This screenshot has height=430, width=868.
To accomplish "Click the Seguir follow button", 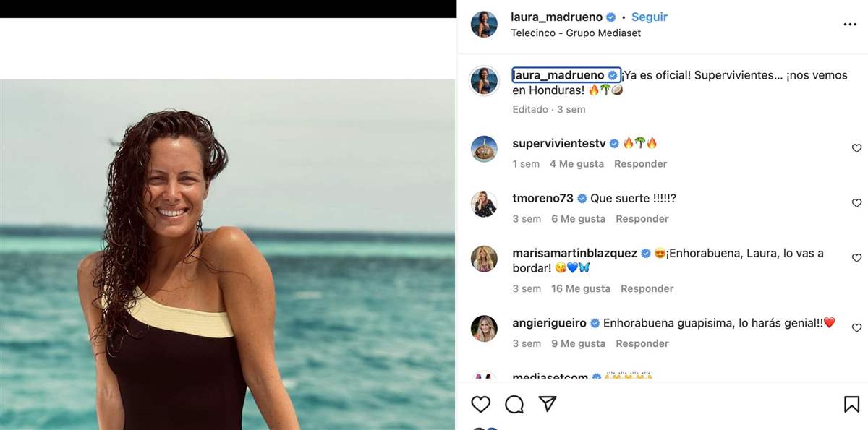I will [650, 17].
